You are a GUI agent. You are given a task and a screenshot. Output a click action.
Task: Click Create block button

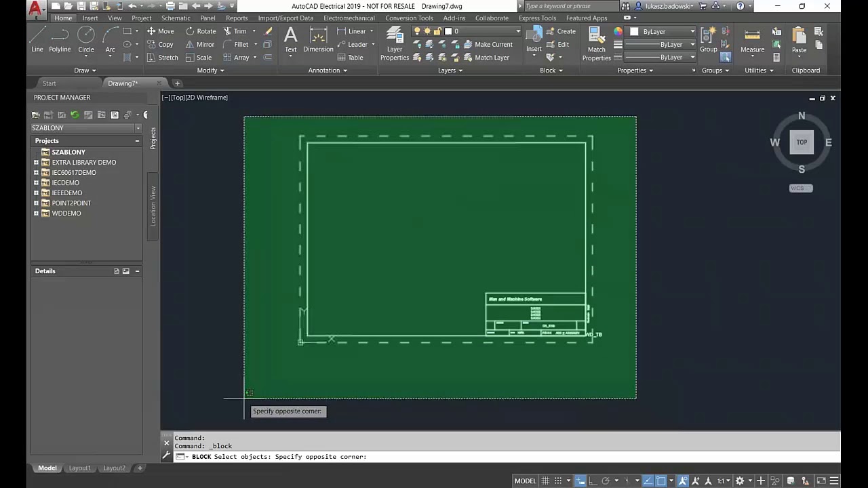561,31
